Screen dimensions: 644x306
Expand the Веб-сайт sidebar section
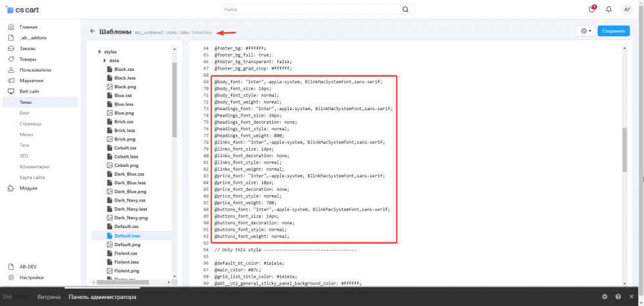coord(30,91)
